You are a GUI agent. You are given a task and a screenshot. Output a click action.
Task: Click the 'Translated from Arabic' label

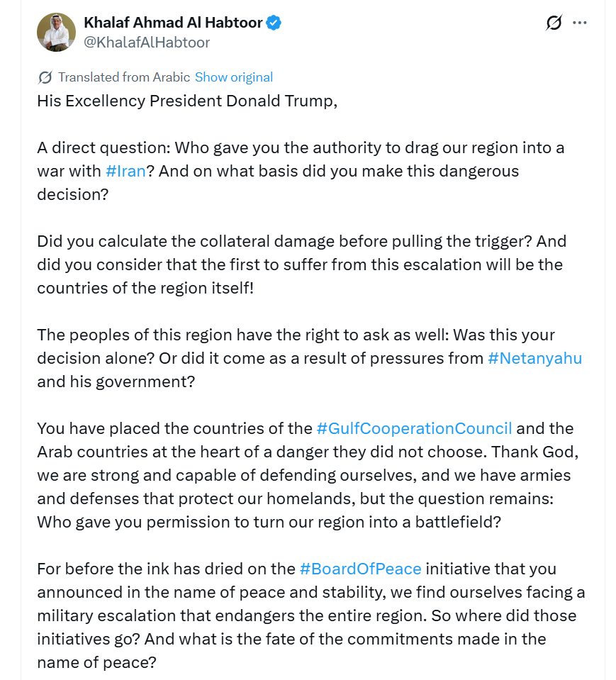click(124, 77)
